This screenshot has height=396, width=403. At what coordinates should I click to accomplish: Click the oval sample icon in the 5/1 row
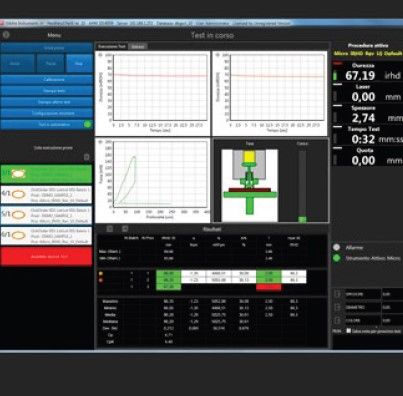tap(19, 215)
